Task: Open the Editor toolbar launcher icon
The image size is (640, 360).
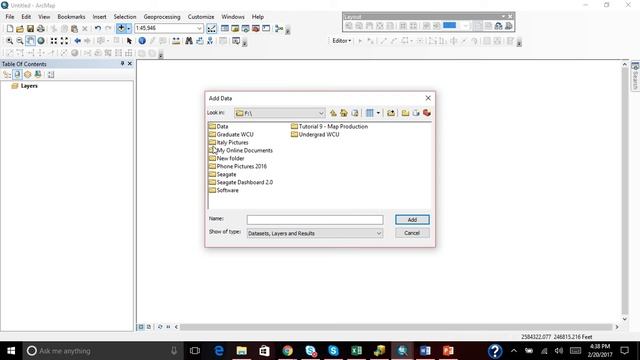Action: (x=211, y=29)
